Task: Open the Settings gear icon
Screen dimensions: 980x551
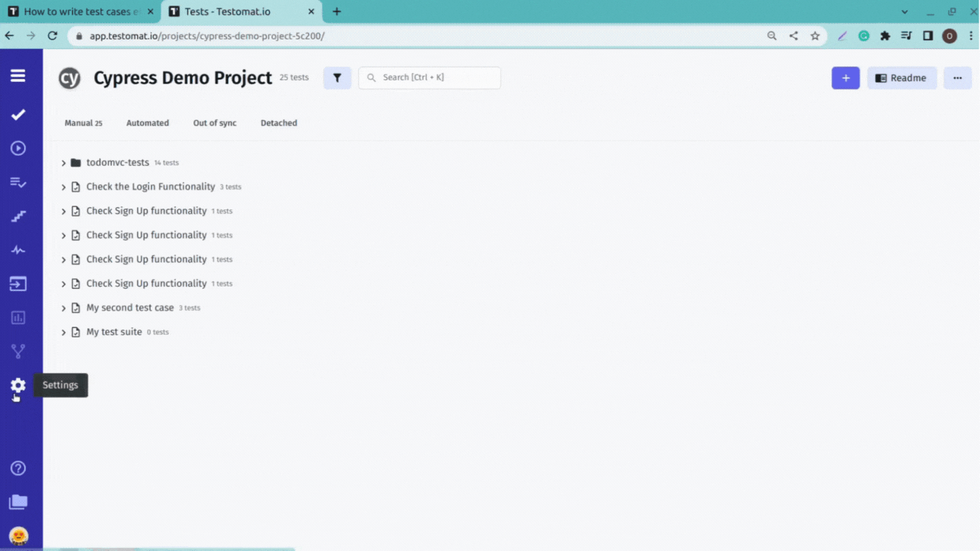Action: click(x=17, y=386)
